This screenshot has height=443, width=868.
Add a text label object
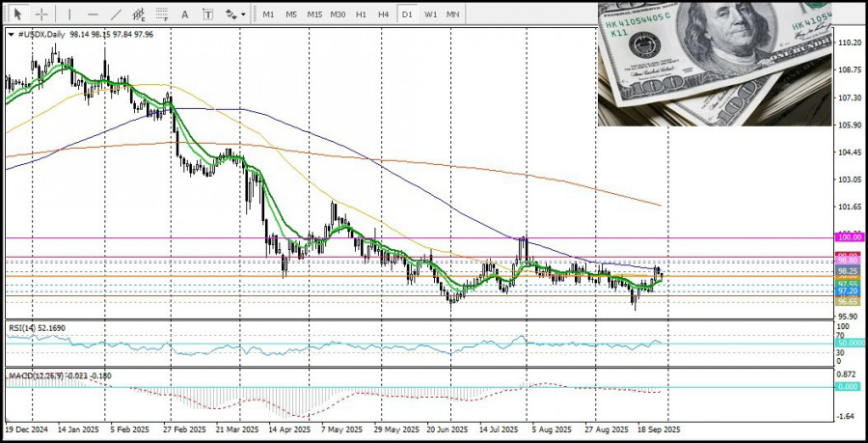click(209, 14)
